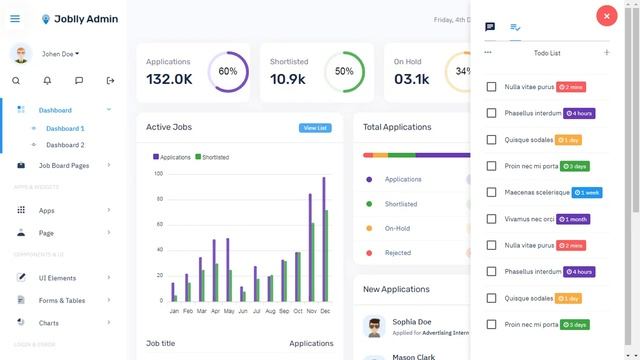640x360 pixels.
Task: Select Forms & Tables menu entry
Action: (62, 300)
